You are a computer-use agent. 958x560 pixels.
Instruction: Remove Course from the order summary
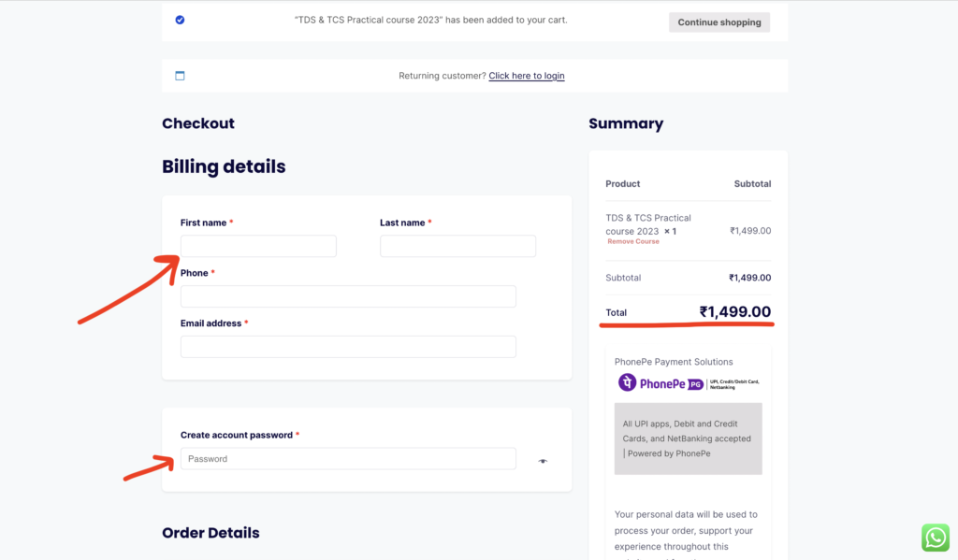tap(633, 241)
